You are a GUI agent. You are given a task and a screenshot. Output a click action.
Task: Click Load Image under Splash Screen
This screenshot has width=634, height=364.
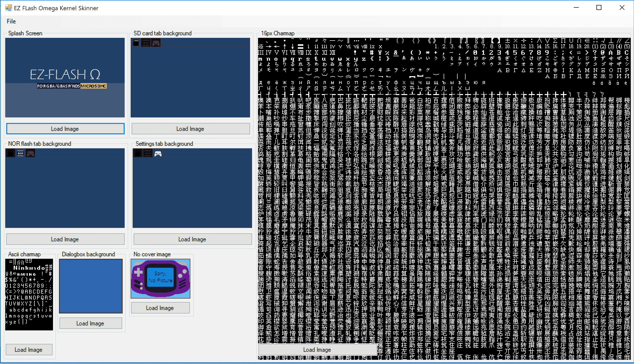pos(65,129)
